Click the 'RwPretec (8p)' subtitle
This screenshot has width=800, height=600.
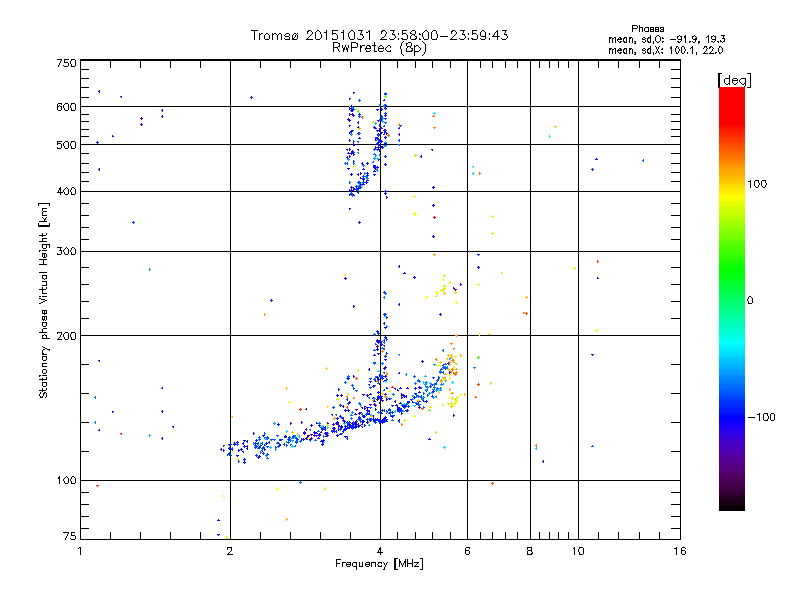point(380,48)
